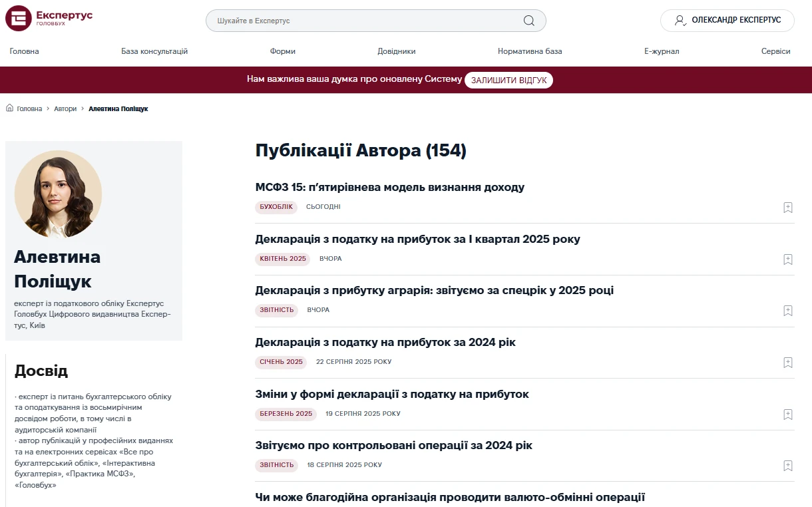
Task: Open the Нормативна база section
Action: point(530,51)
